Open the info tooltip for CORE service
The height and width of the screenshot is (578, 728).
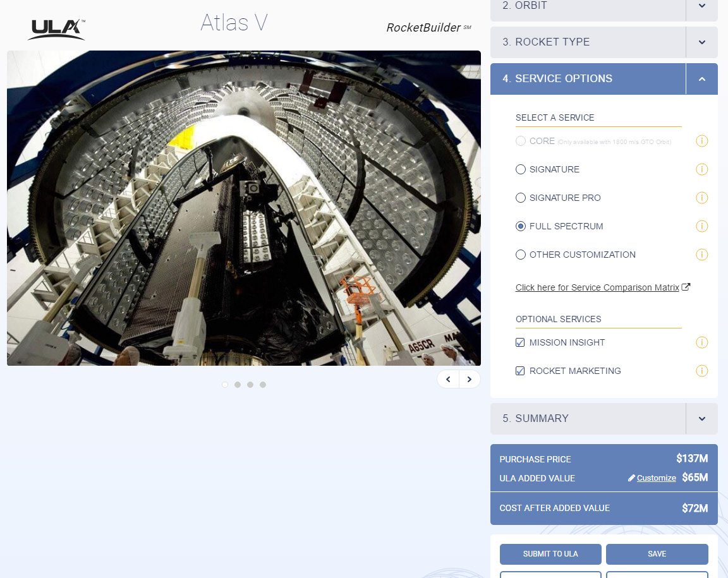701,141
